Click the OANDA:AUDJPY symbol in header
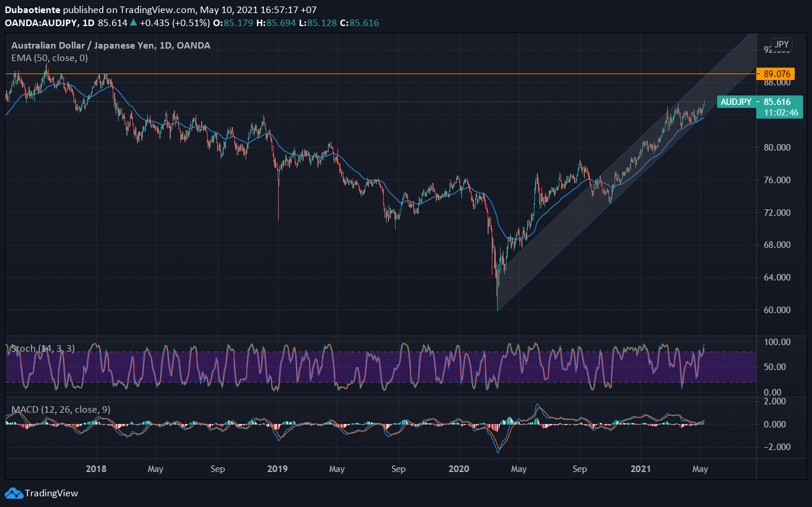The width and height of the screenshot is (812, 507). pyautogui.click(x=41, y=23)
